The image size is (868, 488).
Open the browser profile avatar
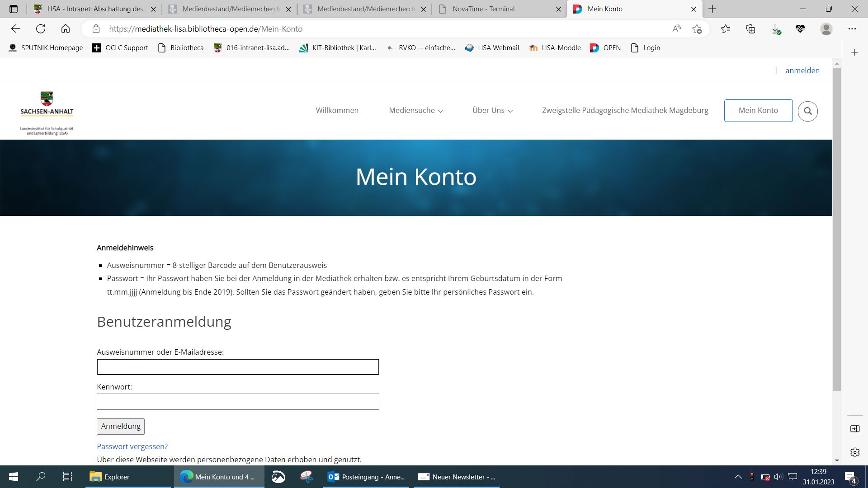(x=826, y=29)
